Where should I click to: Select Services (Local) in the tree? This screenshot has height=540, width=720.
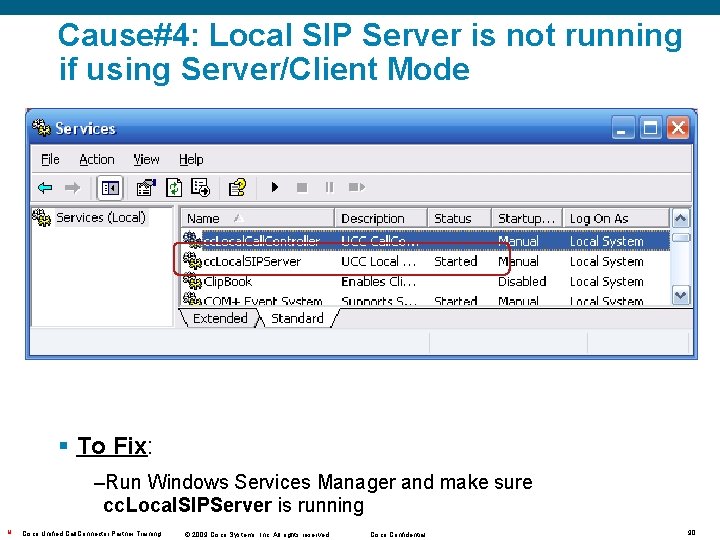pos(101,217)
